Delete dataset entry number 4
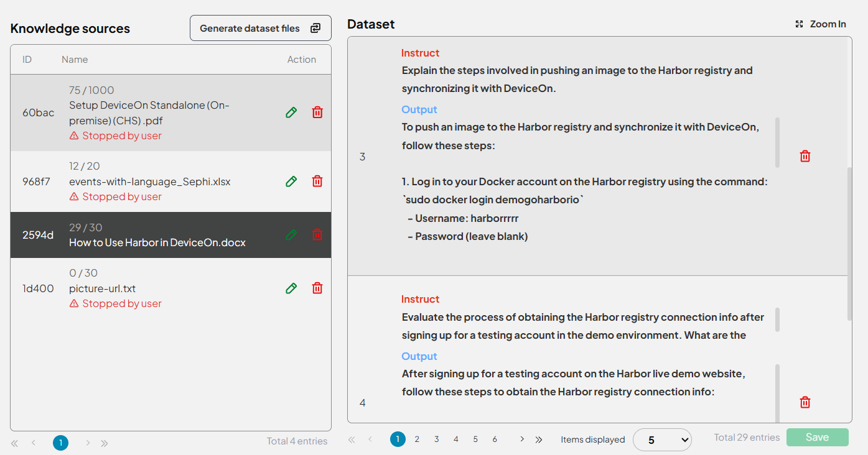The width and height of the screenshot is (868, 455). 805,403
